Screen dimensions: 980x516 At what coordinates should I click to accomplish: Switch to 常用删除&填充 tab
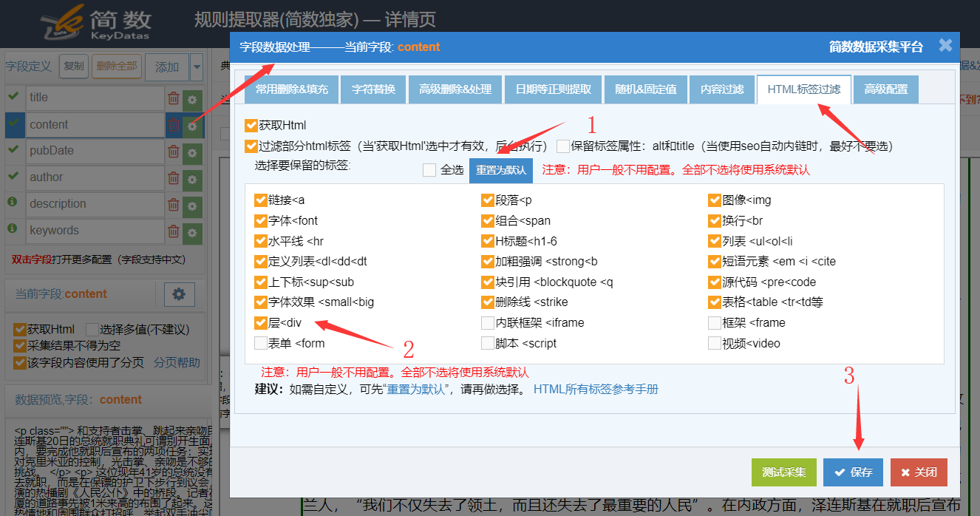292,89
